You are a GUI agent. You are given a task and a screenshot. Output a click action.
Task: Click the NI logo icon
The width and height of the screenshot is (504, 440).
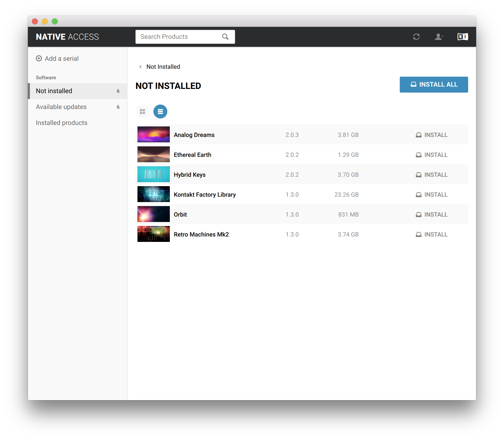click(x=462, y=37)
